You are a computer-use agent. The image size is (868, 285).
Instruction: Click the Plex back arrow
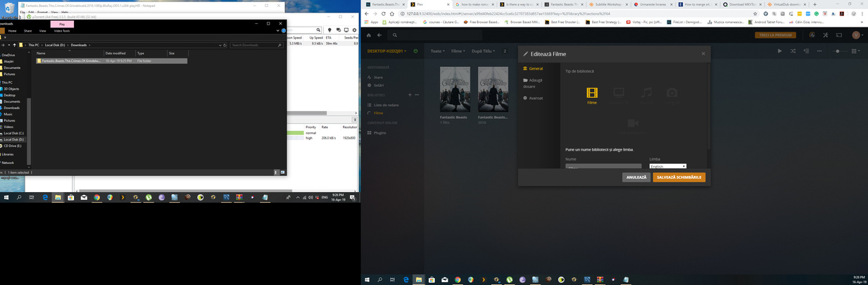click(x=379, y=35)
